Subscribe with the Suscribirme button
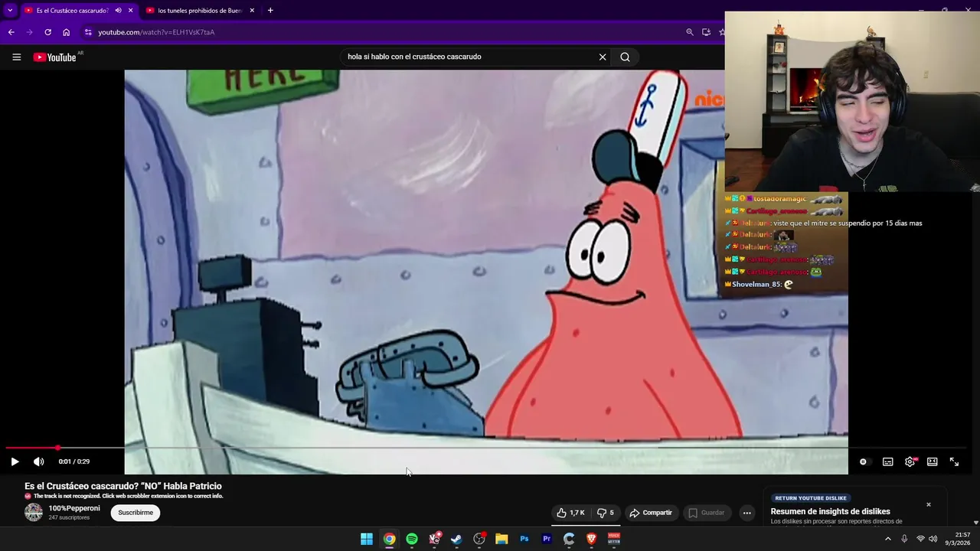The image size is (980, 551). (x=136, y=513)
